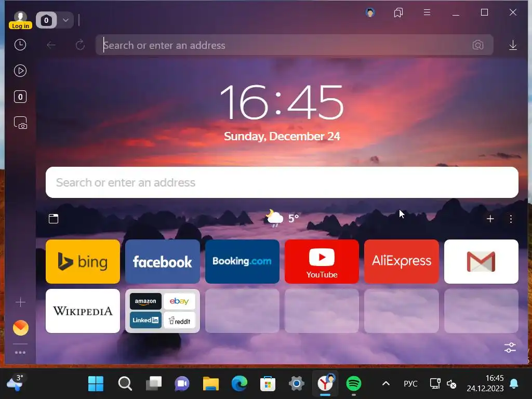Open Teams Chat on the taskbar
The width and height of the screenshot is (532, 399).
tap(182, 384)
